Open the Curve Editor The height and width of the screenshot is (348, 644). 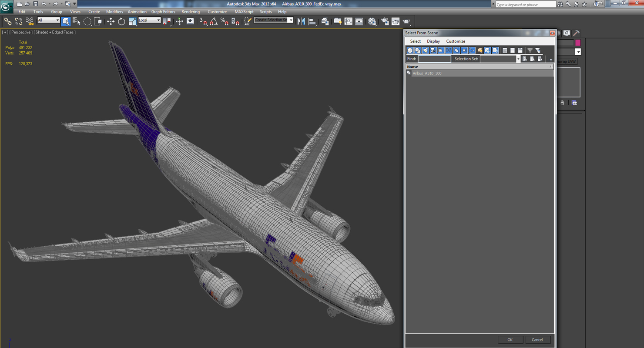pos(349,21)
